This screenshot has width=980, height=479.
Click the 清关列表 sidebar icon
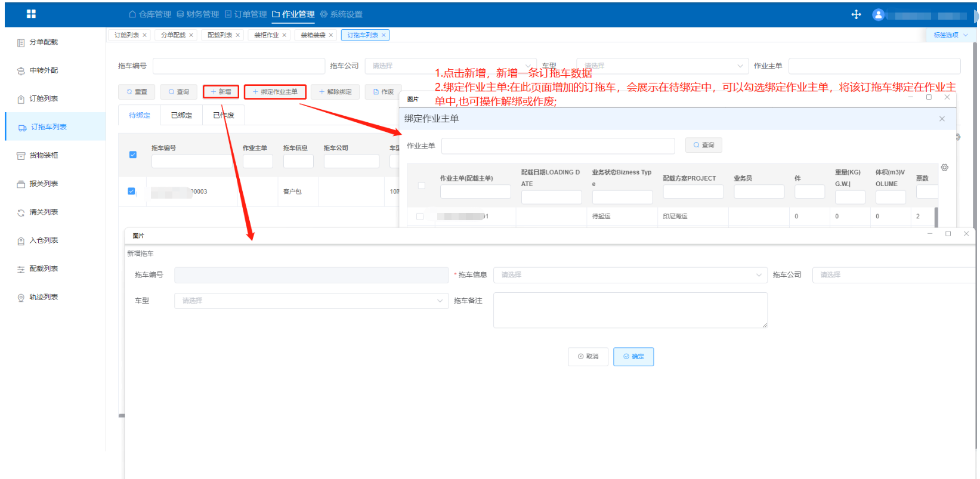click(x=21, y=212)
